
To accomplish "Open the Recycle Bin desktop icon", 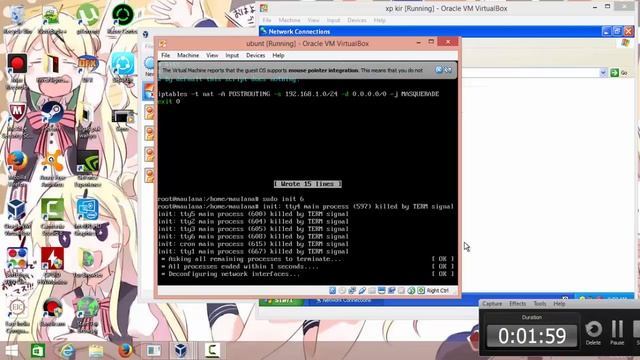I will pos(17,16).
